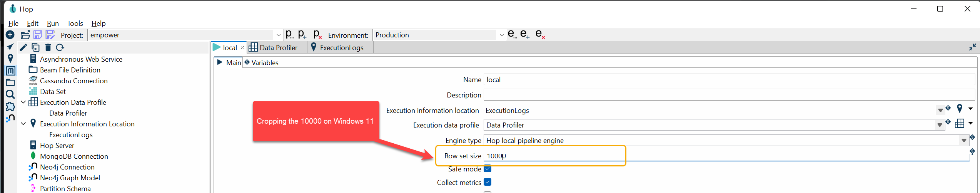Collapse the Execution Data Profile tree node
This screenshot has width=980, height=193.
click(x=23, y=102)
